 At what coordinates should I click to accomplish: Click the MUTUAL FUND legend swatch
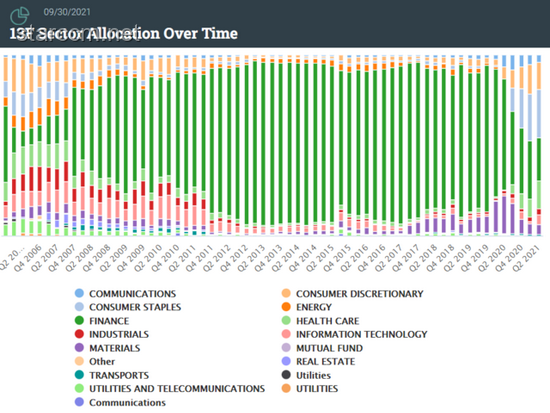pyautogui.click(x=286, y=348)
